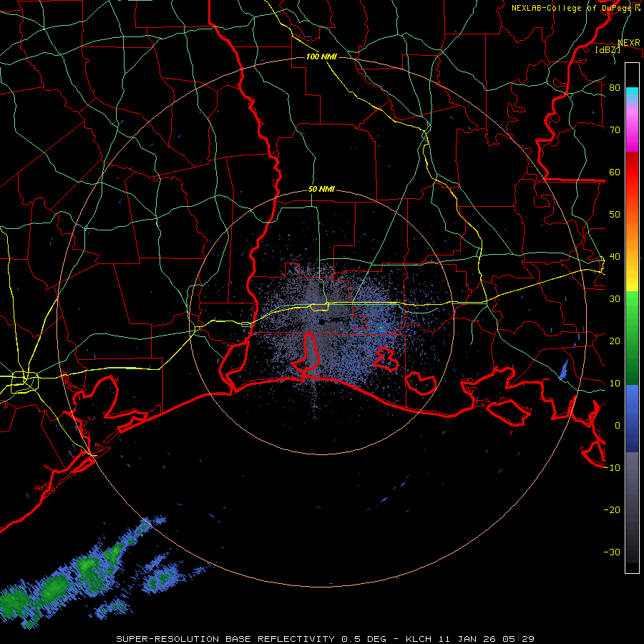Click the -20 value on the dBZ scale
The height and width of the screenshot is (644, 644).
(x=612, y=510)
